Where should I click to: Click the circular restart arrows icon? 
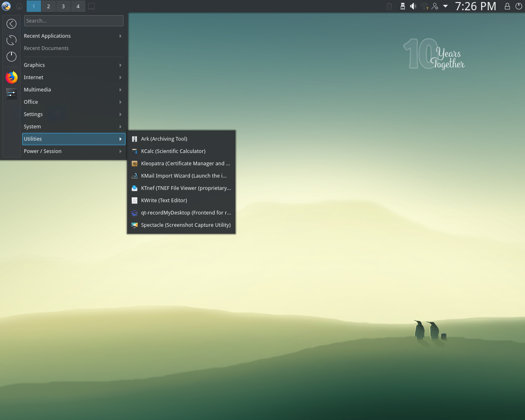coord(11,40)
